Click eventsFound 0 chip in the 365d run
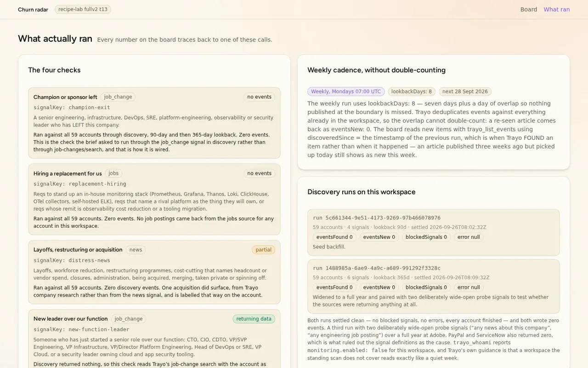 point(334,287)
